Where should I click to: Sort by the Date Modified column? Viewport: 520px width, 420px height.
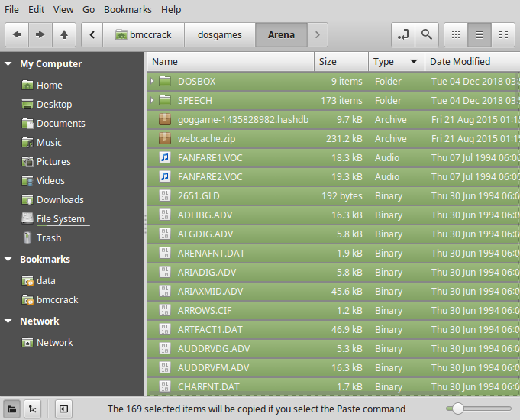472,62
